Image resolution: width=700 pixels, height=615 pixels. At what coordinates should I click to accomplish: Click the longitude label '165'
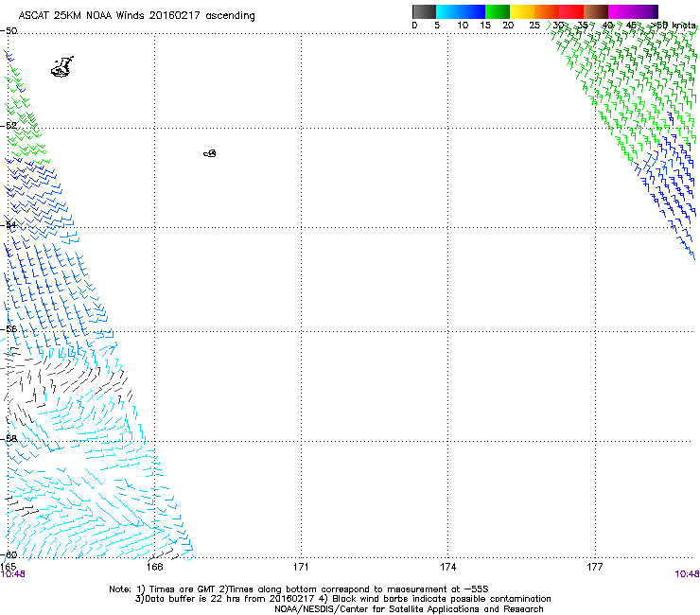[x=8, y=567]
